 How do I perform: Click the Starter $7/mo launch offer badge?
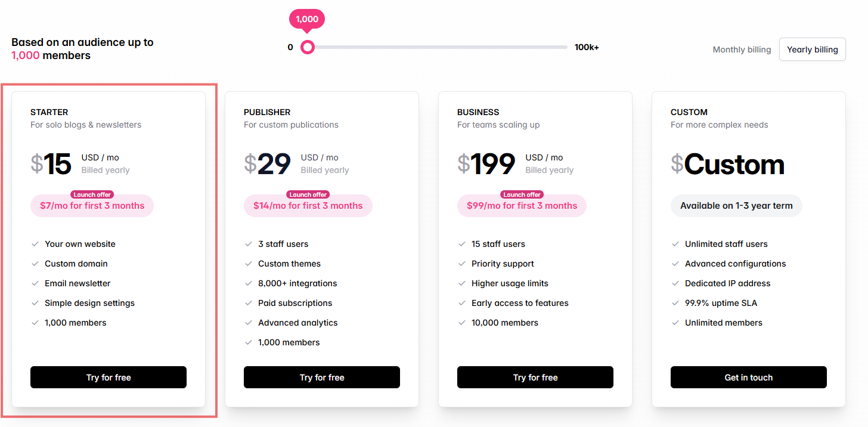coord(92,206)
